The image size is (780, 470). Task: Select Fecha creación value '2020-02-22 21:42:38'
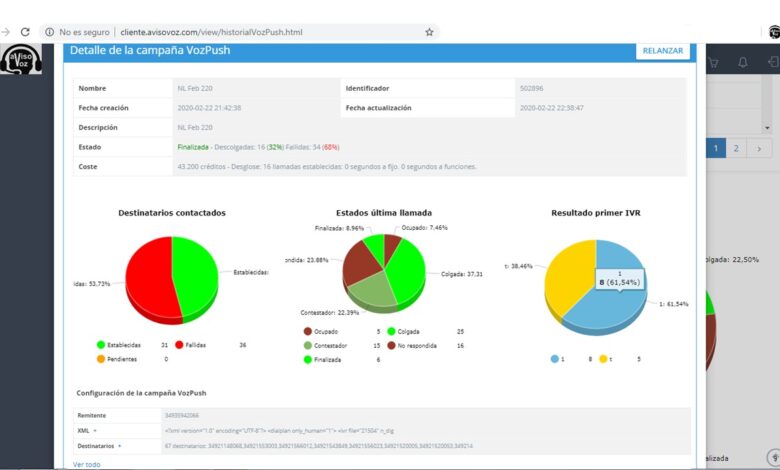click(x=209, y=108)
